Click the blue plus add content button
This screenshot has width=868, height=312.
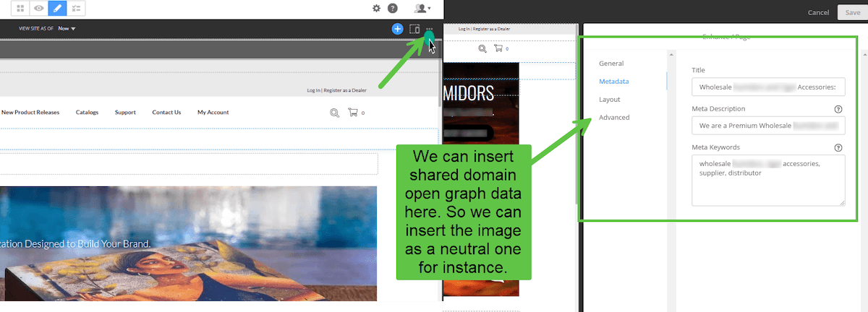coord(397,29)
